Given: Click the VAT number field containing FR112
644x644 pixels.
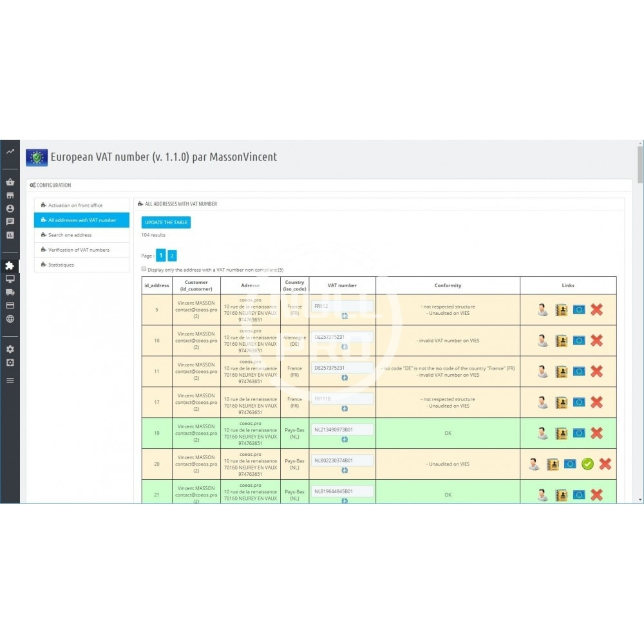Looking at the screenshot, I should (342, 307).
